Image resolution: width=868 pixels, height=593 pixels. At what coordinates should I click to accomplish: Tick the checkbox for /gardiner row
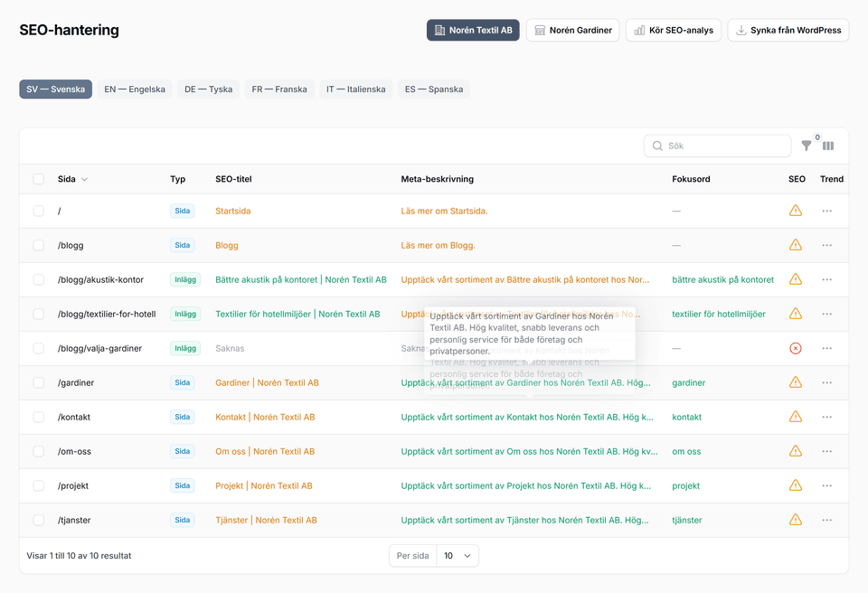[39, 382]
